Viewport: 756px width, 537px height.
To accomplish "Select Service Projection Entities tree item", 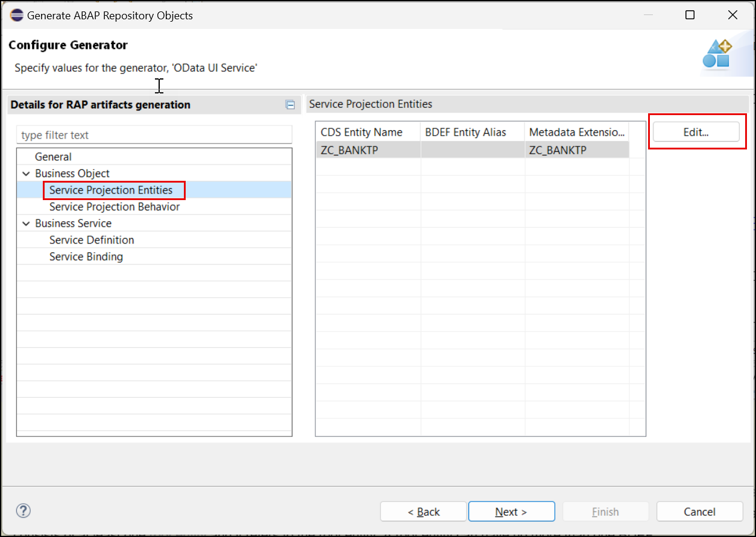I will [111, 190].
